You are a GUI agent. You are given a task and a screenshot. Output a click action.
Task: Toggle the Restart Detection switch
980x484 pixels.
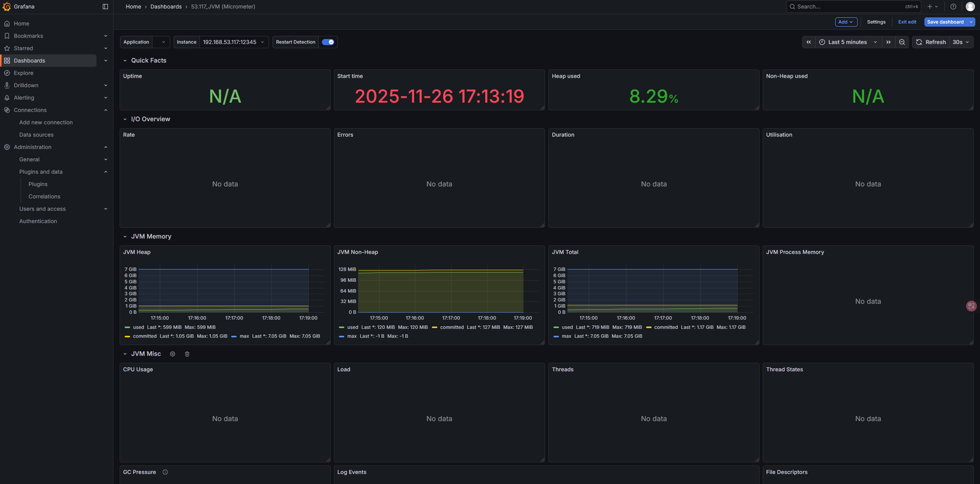pos(328,42)
